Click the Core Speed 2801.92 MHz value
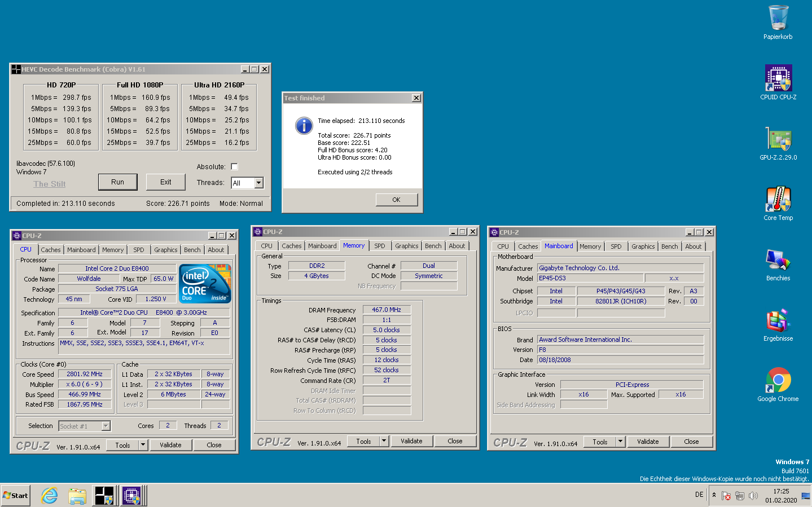The width and height of the screenshot is (812, 507). click(x=85, y=374)
